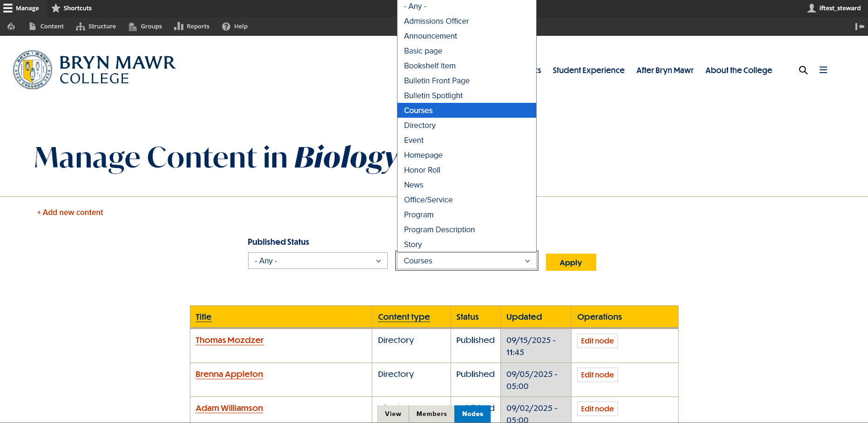The width and height of the screenshot is (868, 423).
Task: Select Directory from the open type list
Action: 419,125
